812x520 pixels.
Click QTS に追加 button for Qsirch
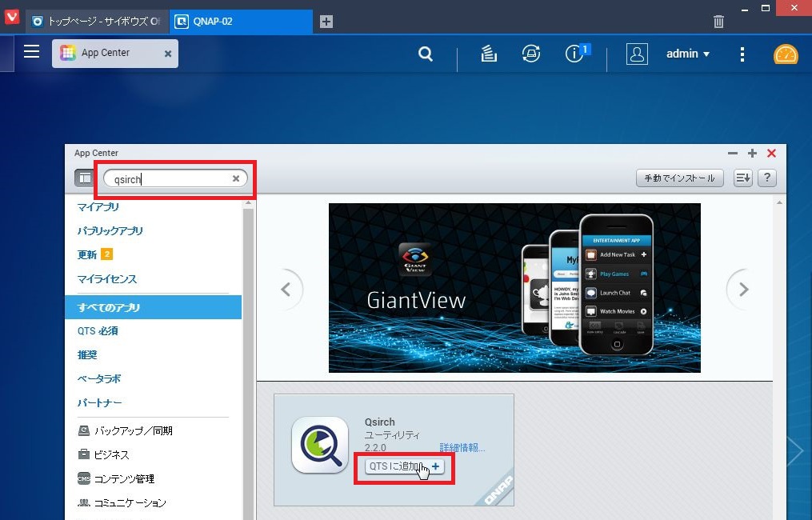(404, 466)
